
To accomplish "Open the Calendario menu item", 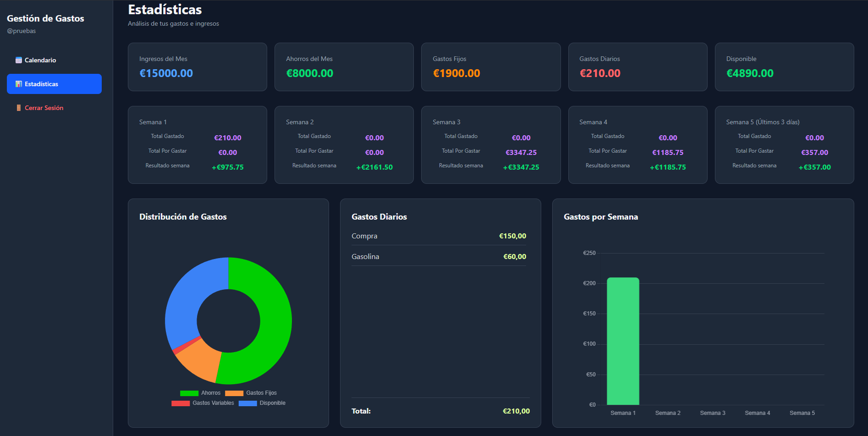I will coord(40,60).
